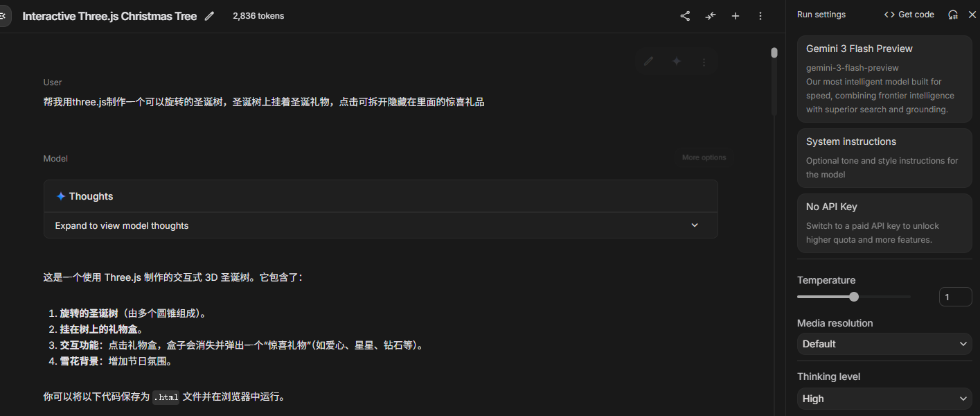980x416 pixels.
Task: Open the Thinking level High dropdown
Action: pos(884,399)
